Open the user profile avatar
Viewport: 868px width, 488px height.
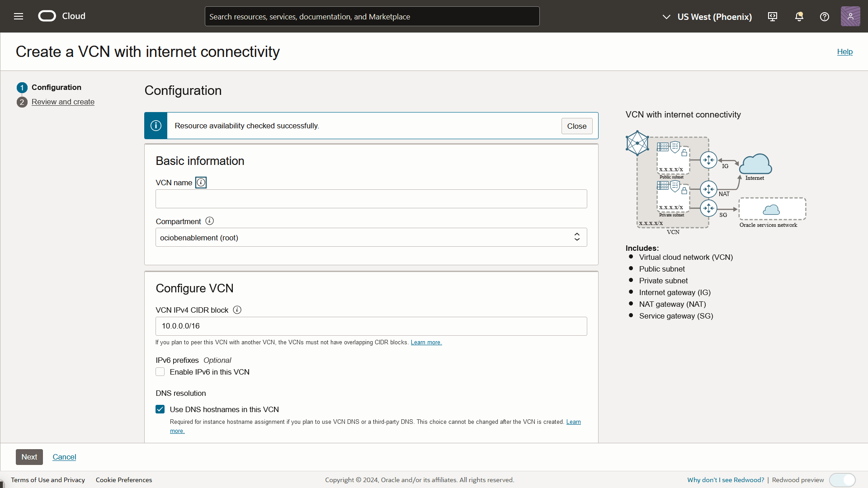pyautogui.click(x=850, y=17)
